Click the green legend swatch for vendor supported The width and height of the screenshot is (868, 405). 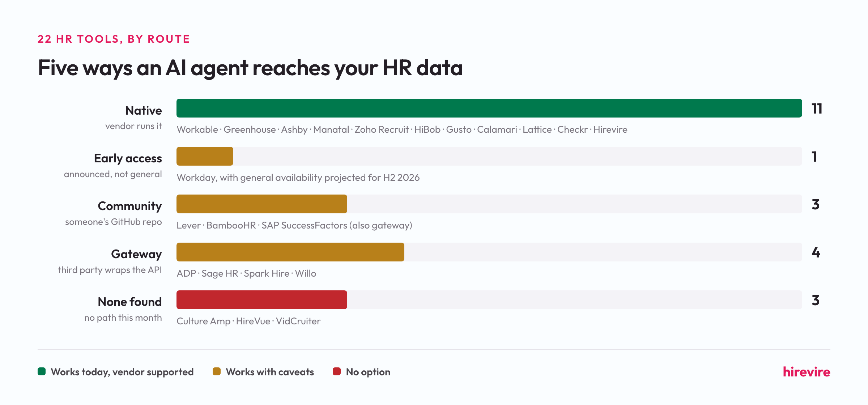tap(42, 371)
